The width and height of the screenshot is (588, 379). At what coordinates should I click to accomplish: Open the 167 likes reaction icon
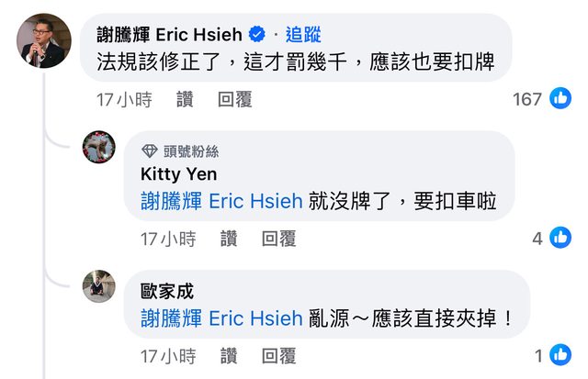[x=560, y=98]
